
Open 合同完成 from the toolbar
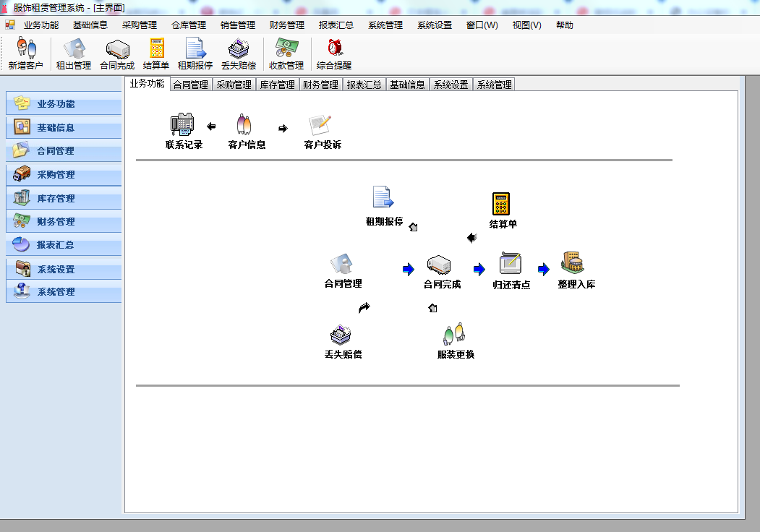tap(116, 53)
